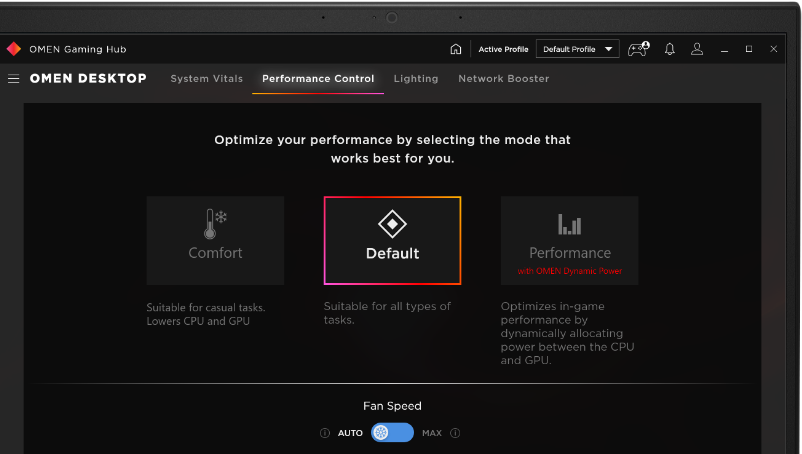Click 'Optimizes in-game performance' description
Screen dimensions: 802x454
coord(567,333)
